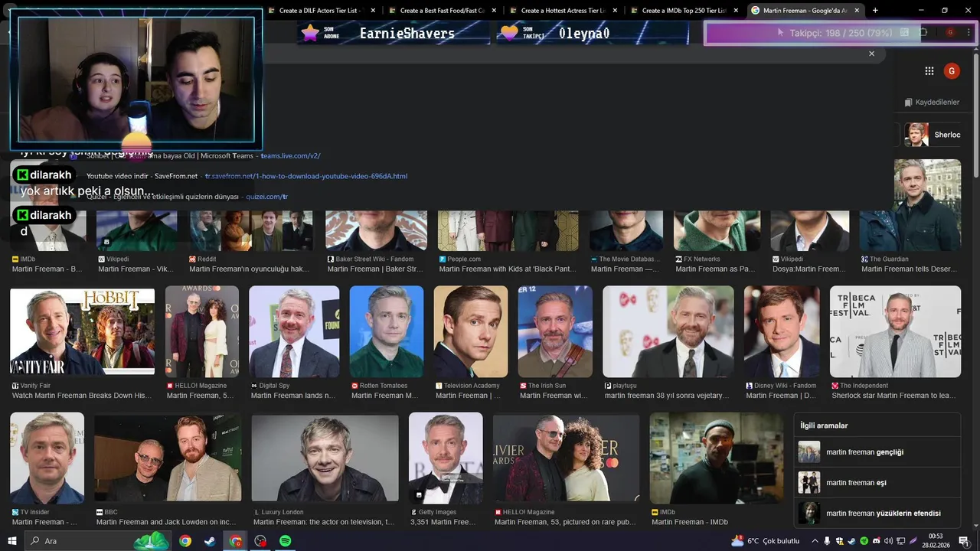The height and width of the screenshot is (551, 980).
Task: Open a new browser tab with plus button
Action: (x=875, y=11)
